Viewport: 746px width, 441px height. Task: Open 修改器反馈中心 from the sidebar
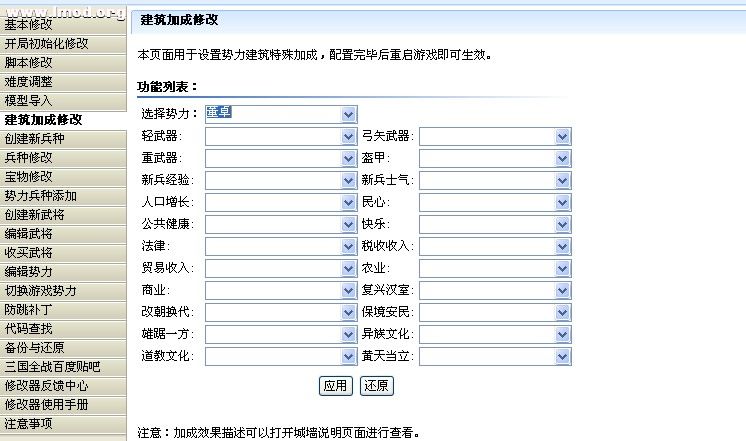coord(63,386)
